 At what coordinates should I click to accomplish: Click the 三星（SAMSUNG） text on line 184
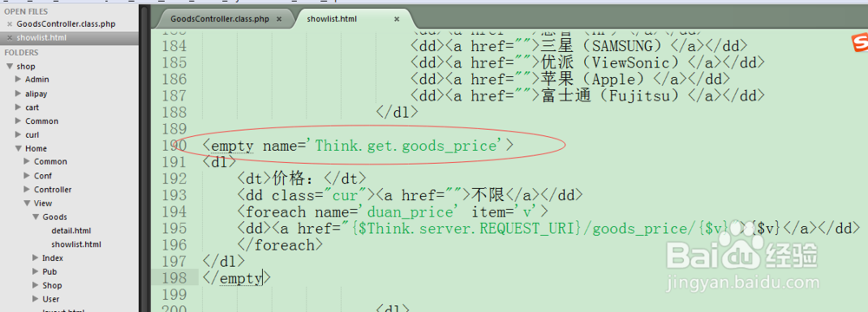(x=604, y=46)
